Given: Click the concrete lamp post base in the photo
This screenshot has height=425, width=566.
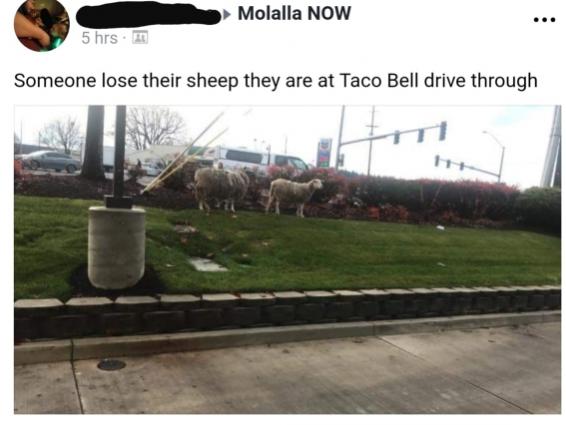Looking at the screenshot, I should [x=116, y=247].
